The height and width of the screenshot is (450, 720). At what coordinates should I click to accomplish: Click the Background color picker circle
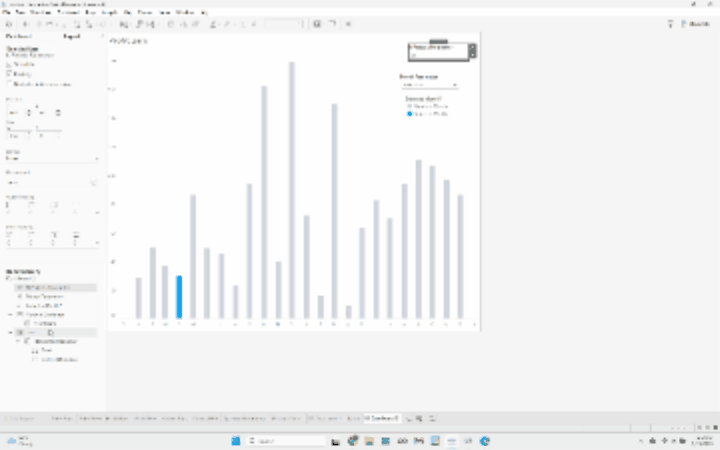[x=94, y=182]
